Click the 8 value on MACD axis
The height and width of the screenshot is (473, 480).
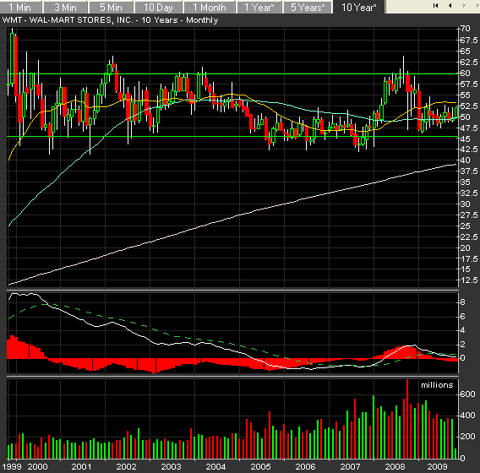463,302
